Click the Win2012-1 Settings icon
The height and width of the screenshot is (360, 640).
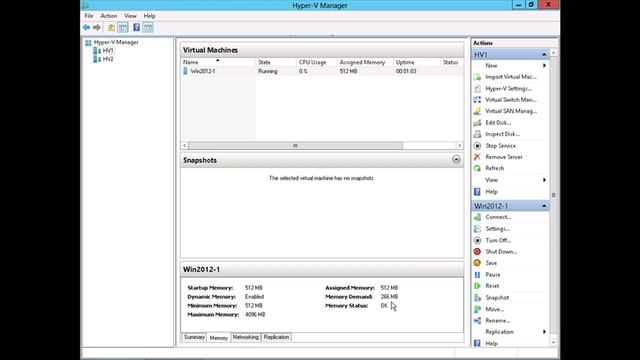pyautogui.click(x=477, y=229)
